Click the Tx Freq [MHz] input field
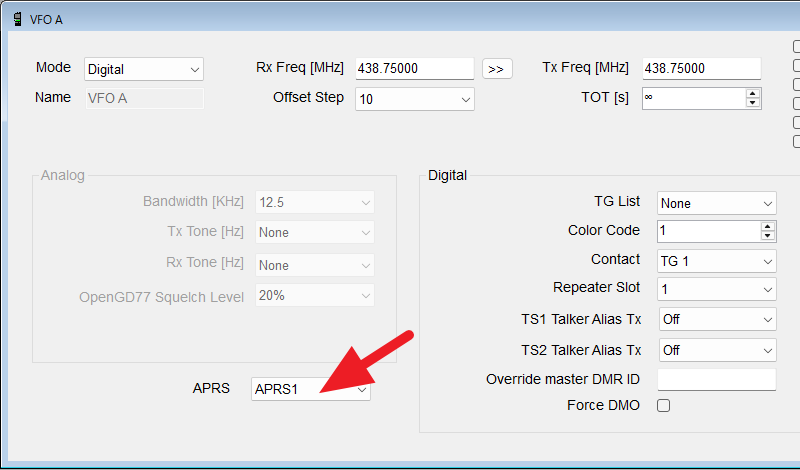800x470 pixels. tap(701, 69)
